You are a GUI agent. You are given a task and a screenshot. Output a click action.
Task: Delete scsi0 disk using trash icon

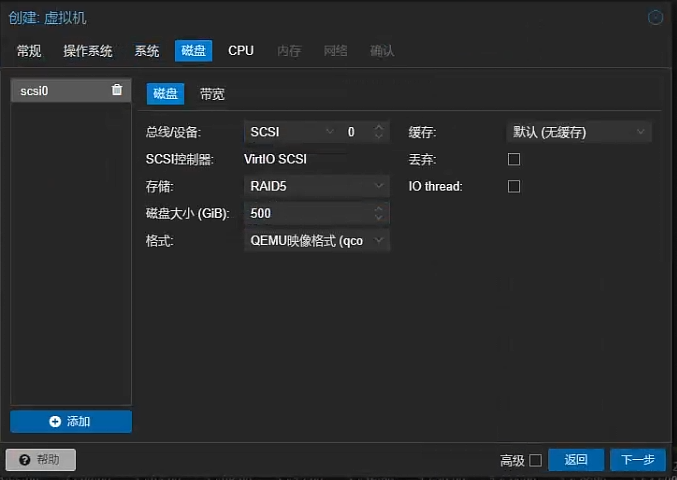click(117, 90)
